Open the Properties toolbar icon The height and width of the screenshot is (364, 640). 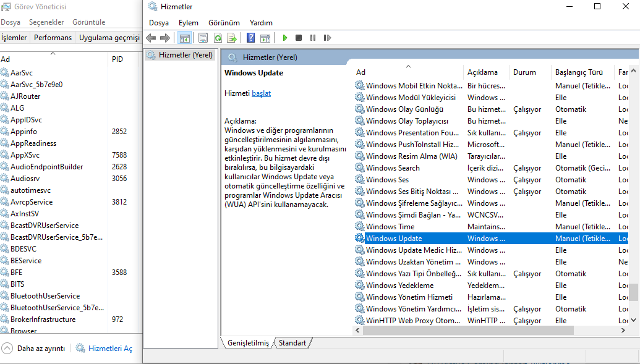203,38
